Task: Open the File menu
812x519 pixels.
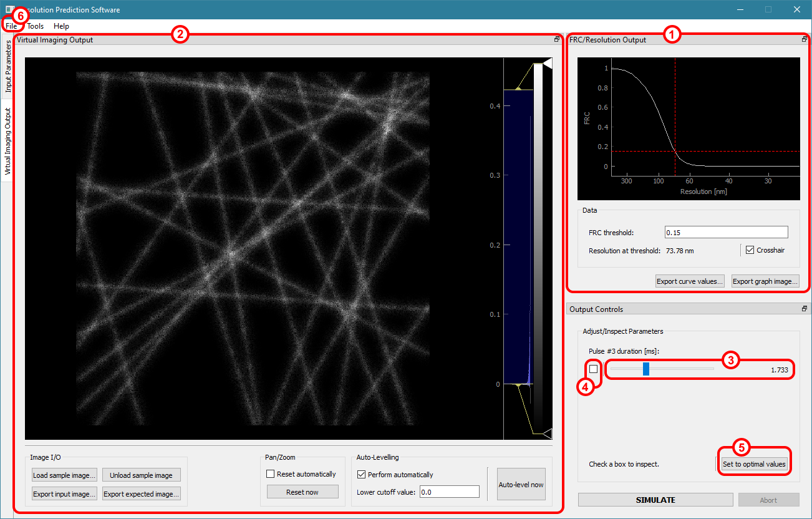Action: tap(11, 26)
